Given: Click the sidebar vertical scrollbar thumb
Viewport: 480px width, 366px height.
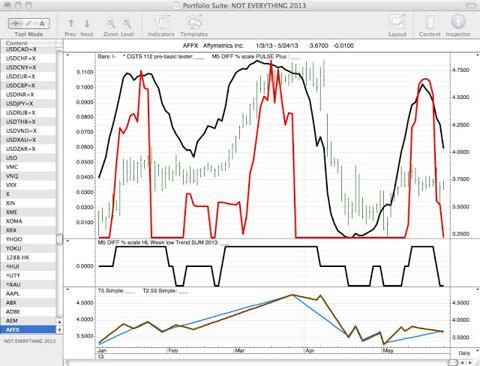Looking at the screenshot, I should (x=59, y=239).
